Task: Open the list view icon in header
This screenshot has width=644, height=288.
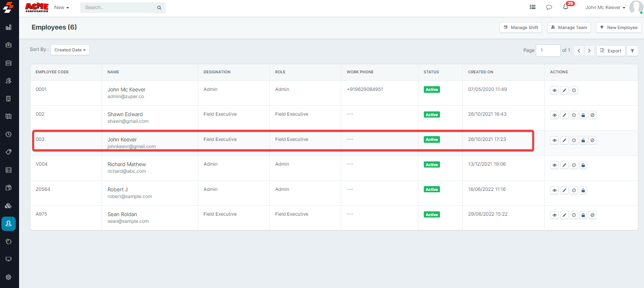Action: click(x=532, y=8)
